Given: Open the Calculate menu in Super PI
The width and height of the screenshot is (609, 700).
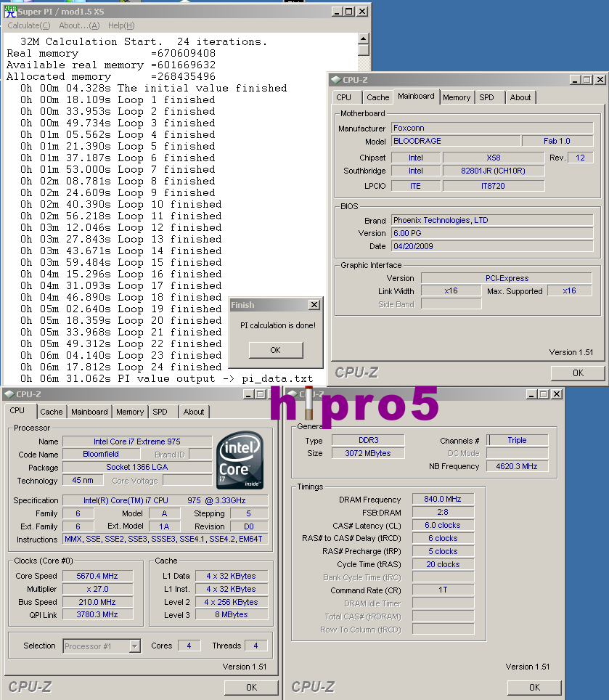Looking at the screenshot, I should click(x=28, y=25).
